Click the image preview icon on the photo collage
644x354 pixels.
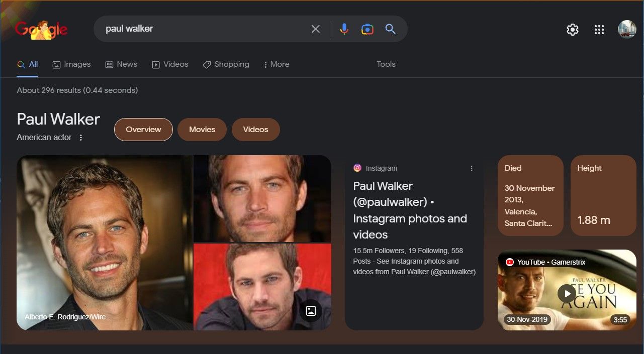tap(311, 311)
